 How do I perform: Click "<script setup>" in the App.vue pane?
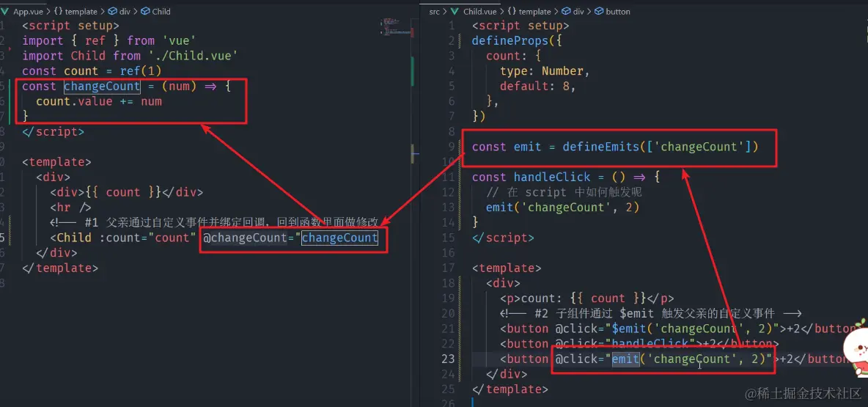70,26
